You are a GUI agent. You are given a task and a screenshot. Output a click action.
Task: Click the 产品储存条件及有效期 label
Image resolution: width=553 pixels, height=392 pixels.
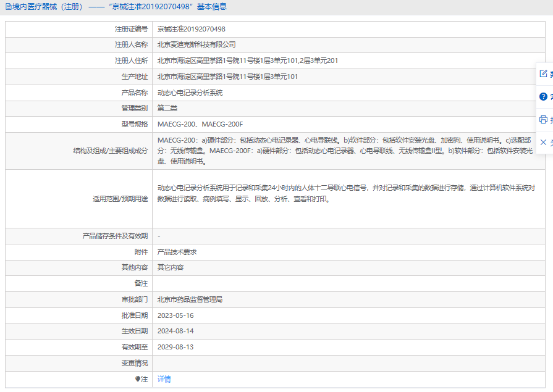[x=115, y=236]
